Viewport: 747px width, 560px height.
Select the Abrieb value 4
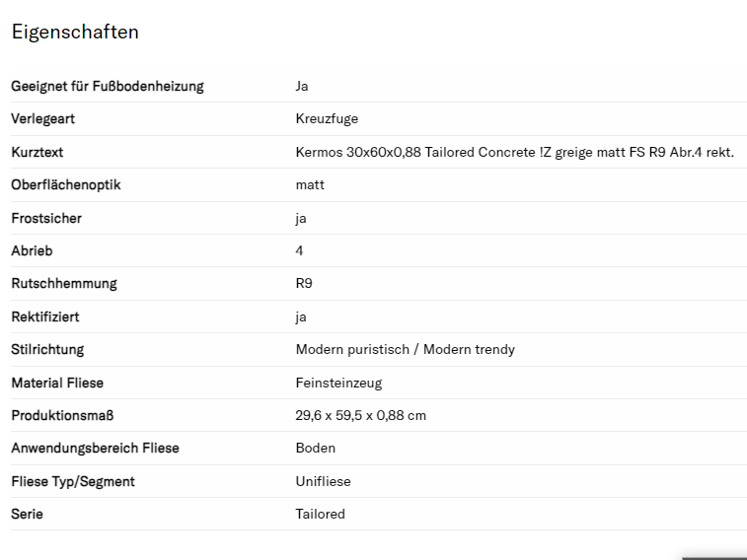[300, 250]
